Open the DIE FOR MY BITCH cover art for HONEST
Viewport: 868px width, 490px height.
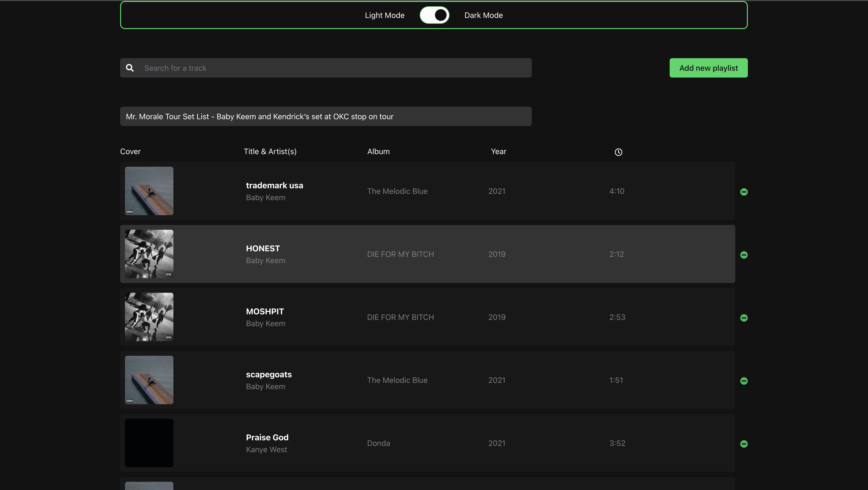[x=149, y=254]
